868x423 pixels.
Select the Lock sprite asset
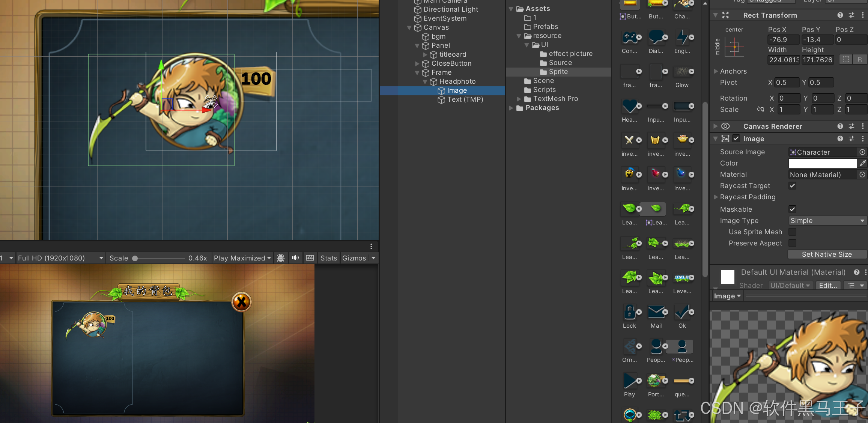tap(629, 312)
